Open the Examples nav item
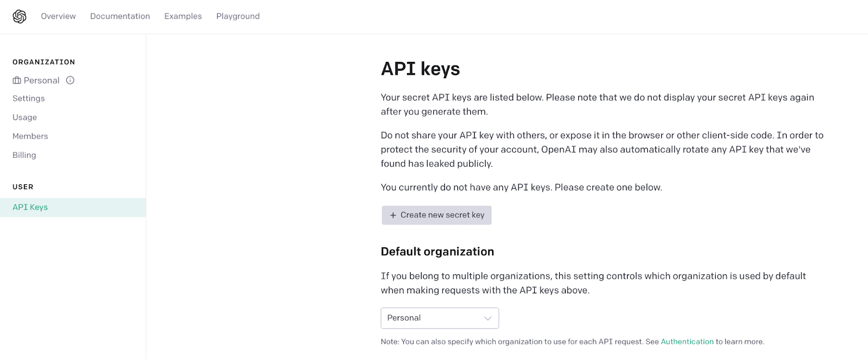The width and height of the screenshot is (868, 359). 183,16
